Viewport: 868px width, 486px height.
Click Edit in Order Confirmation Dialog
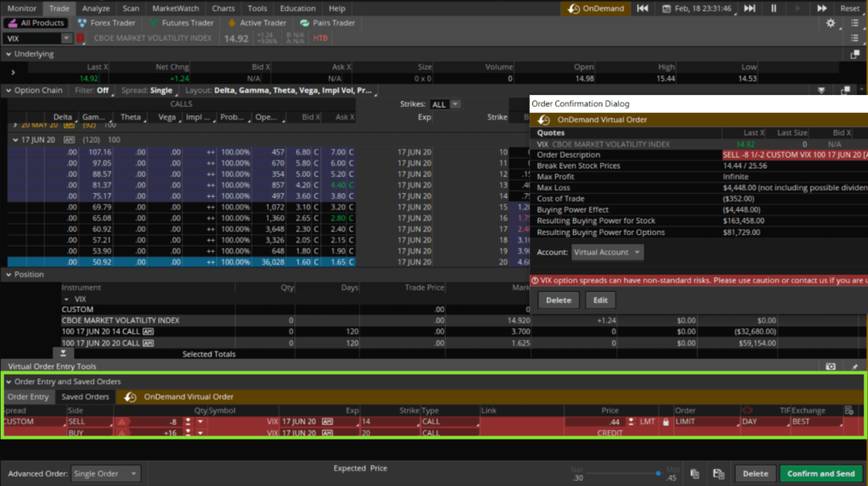pyautogui.click(x=600, y=300)
